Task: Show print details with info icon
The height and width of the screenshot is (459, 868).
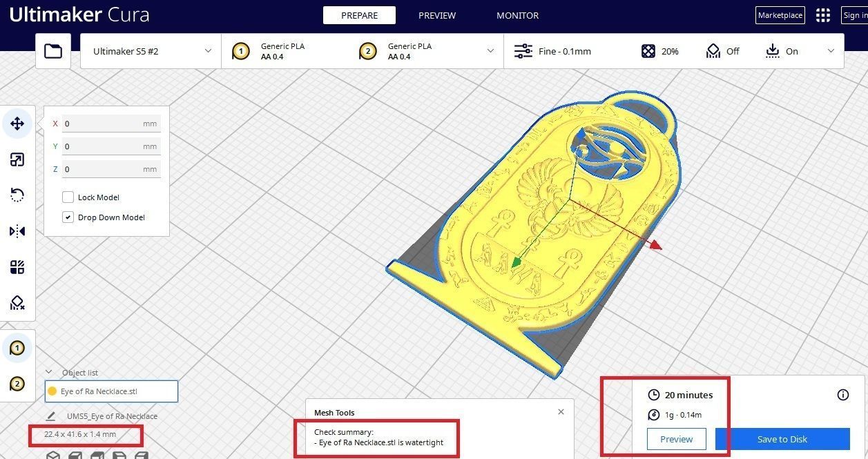Action: (x=842, y=395)
